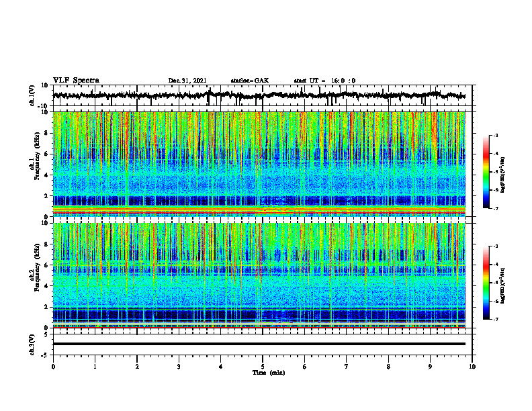This screenshot has width=532, height=411.
Task: Click the "ch.1(V)" waveform axis label
Action: pos(32,95)
